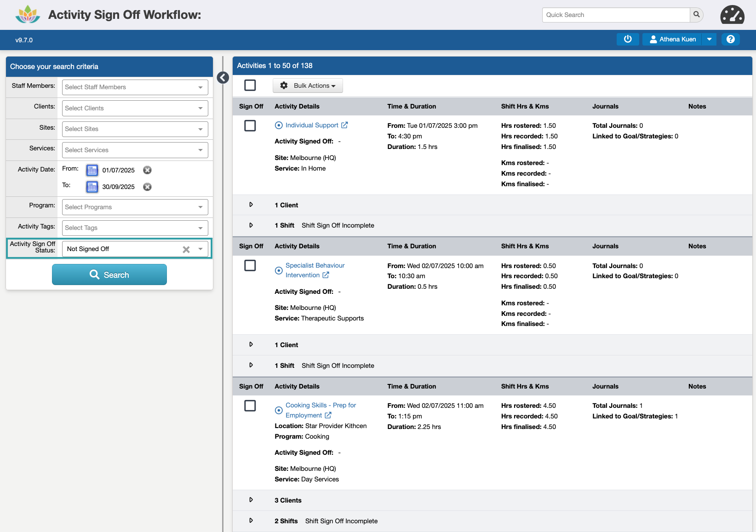
Task: Open the Athena Kuen user menu arrow
Action: pyautogui.click(x=709, y=40)
